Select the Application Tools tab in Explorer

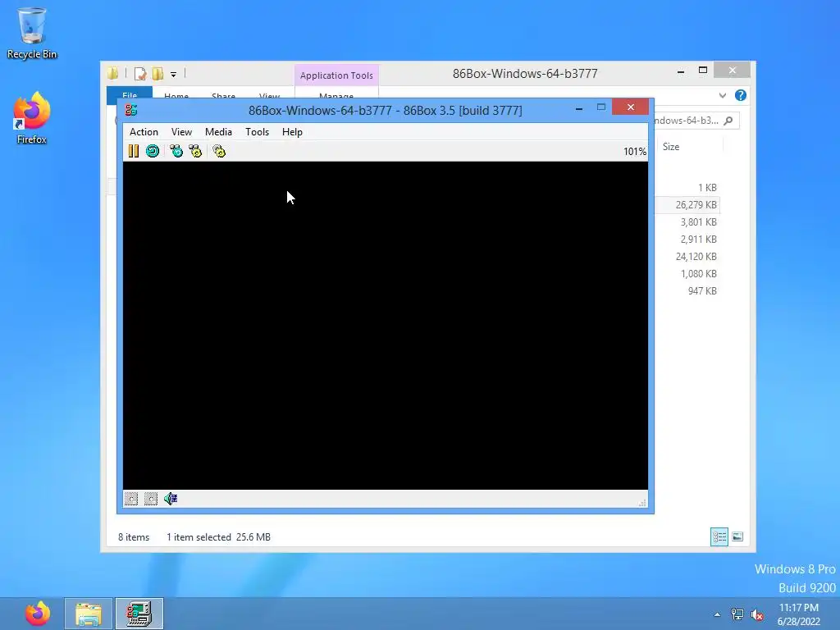tap(336, 75)
